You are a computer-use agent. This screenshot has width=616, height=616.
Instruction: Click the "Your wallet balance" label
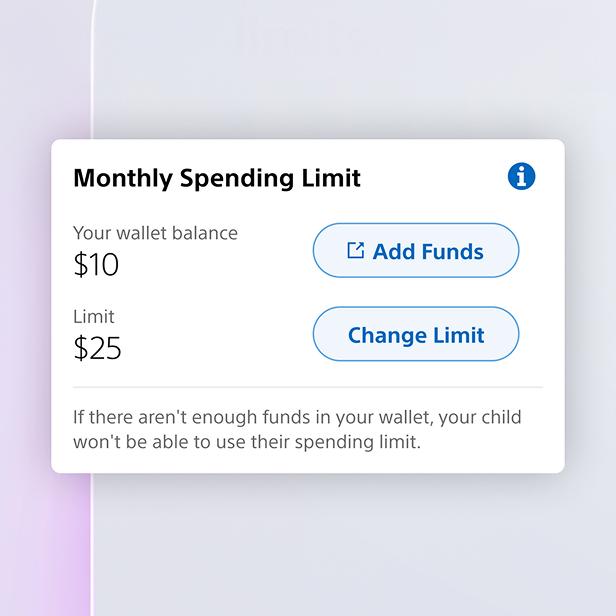pos(155,233)
